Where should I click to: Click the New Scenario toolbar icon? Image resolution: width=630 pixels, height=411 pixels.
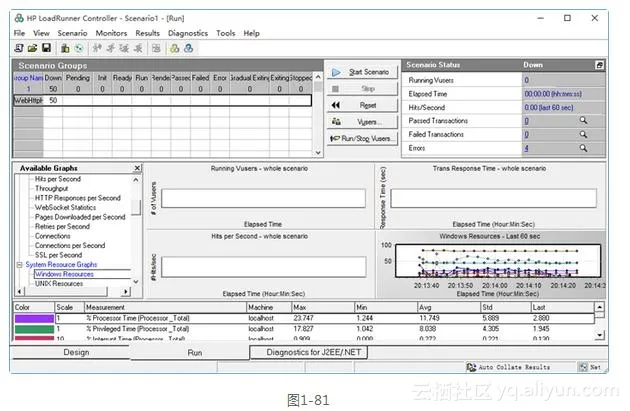(19, 48)
